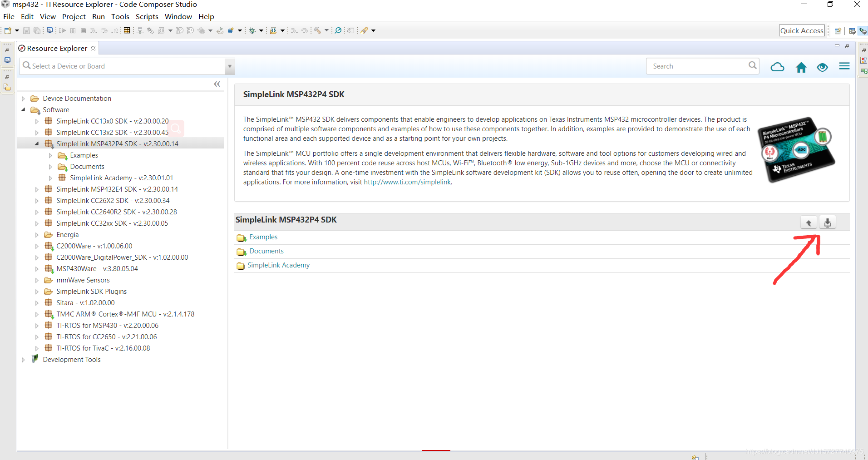The width and height of the screenshot is (868, 460).
Task: Open the hamburger menu in Resource Explorer
Action: [x=844, y=67]
